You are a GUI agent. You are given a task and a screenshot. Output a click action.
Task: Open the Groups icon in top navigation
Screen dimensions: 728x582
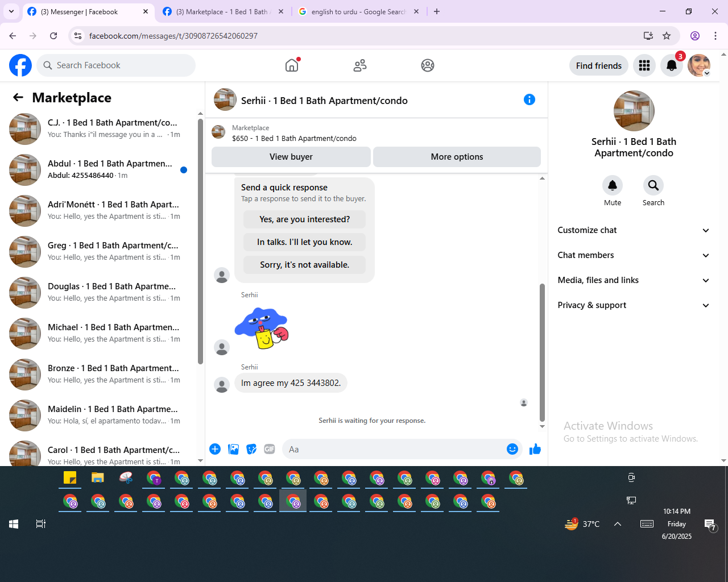point(428,65)
